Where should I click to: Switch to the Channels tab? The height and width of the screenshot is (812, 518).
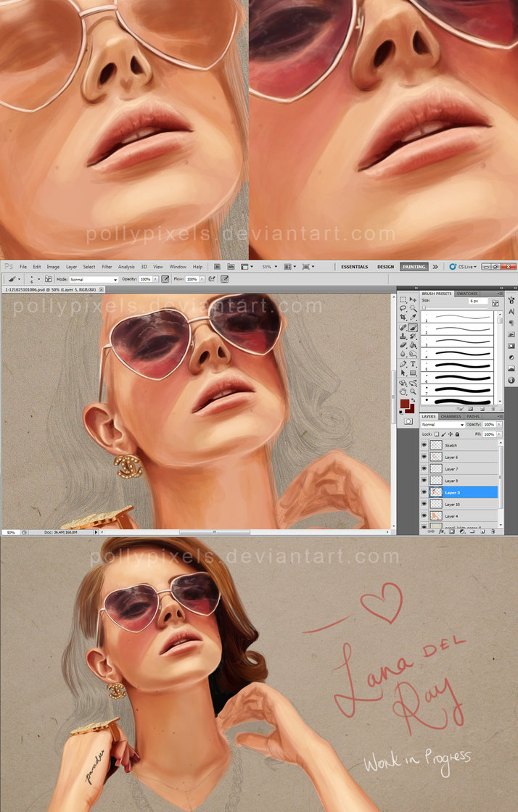click(x=451, y=416)
